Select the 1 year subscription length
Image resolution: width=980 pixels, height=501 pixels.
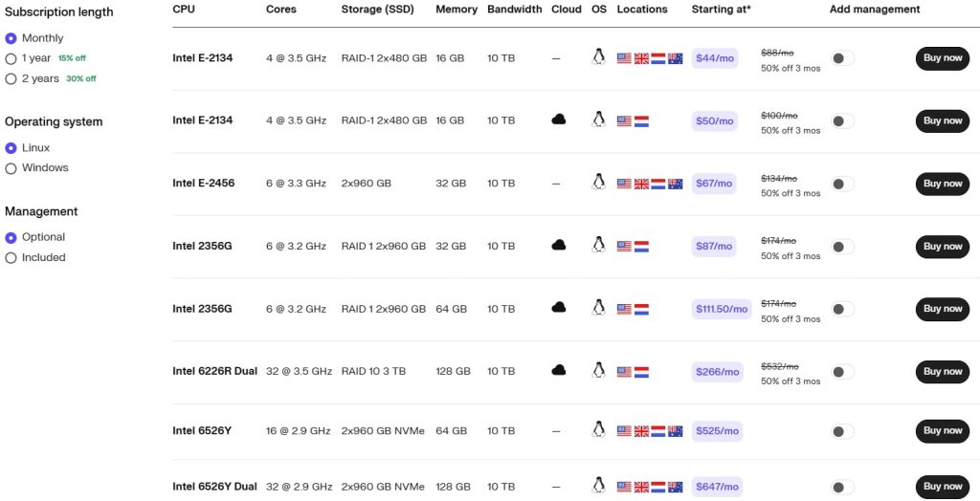[x=11, y=58]
